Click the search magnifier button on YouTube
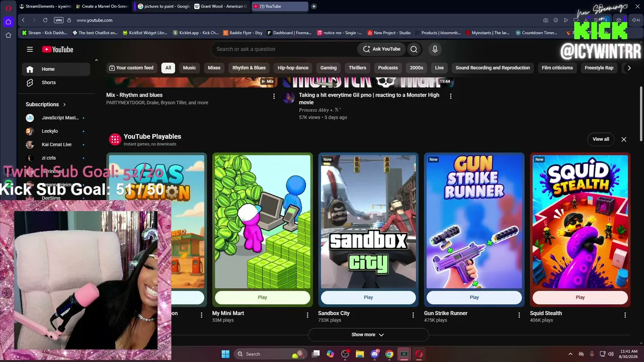The image size is (644, 362). point(414,49)
